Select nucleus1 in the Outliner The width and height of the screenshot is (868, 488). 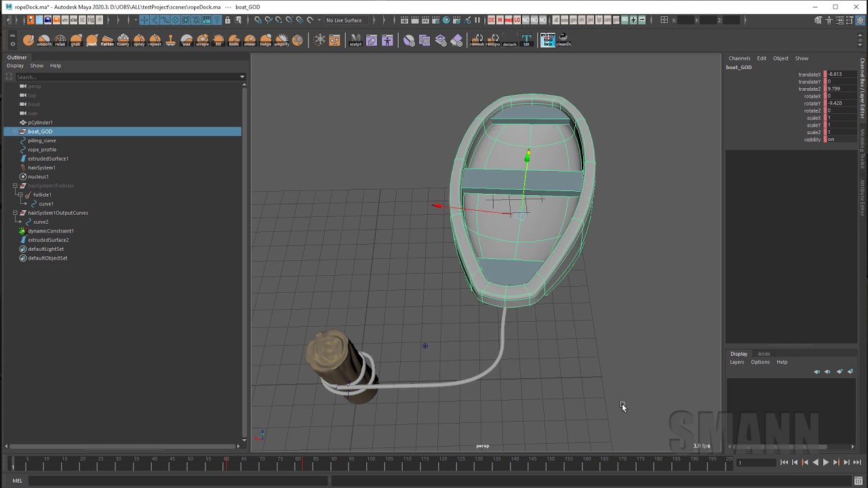pyautogui.click(x=38, y=177)
